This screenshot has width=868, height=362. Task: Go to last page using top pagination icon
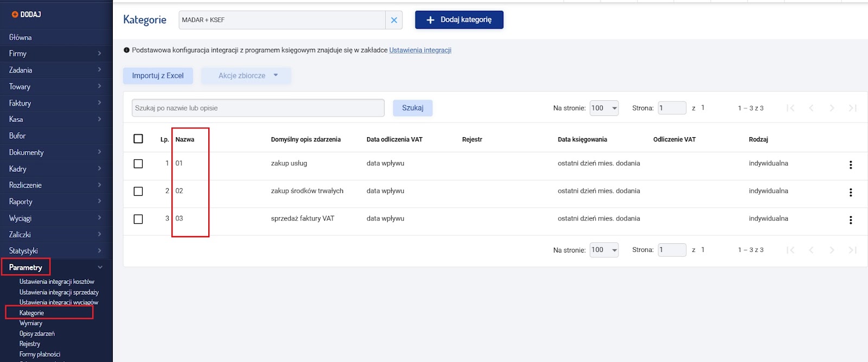(x=852, y=108)
